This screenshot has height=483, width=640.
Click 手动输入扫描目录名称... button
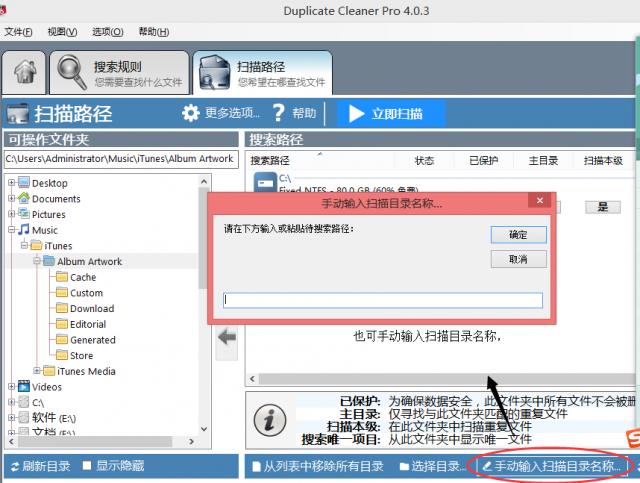coord(551,466)
